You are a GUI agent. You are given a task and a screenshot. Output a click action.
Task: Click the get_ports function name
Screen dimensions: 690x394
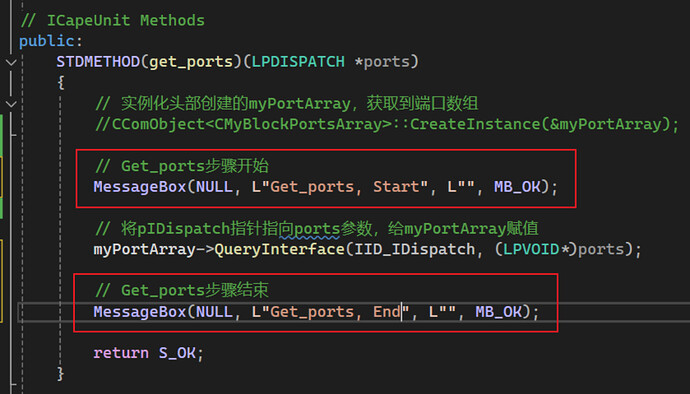pyautogui.click(x=191, y=62)
